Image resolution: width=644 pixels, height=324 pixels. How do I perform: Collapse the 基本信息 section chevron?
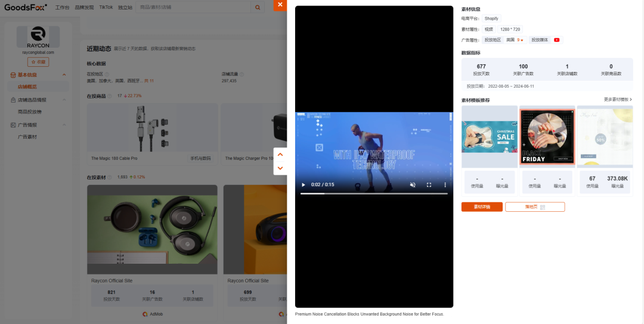point(64,75)
